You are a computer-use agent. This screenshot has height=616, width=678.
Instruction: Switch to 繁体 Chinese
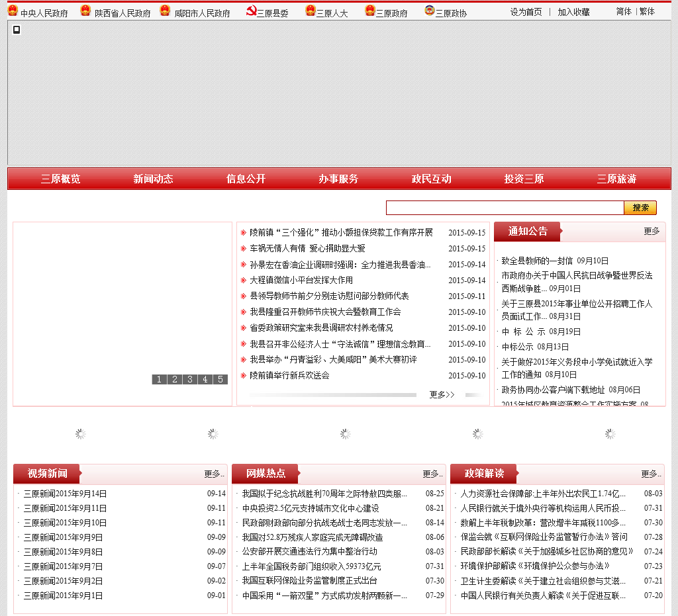pos(648,12)
